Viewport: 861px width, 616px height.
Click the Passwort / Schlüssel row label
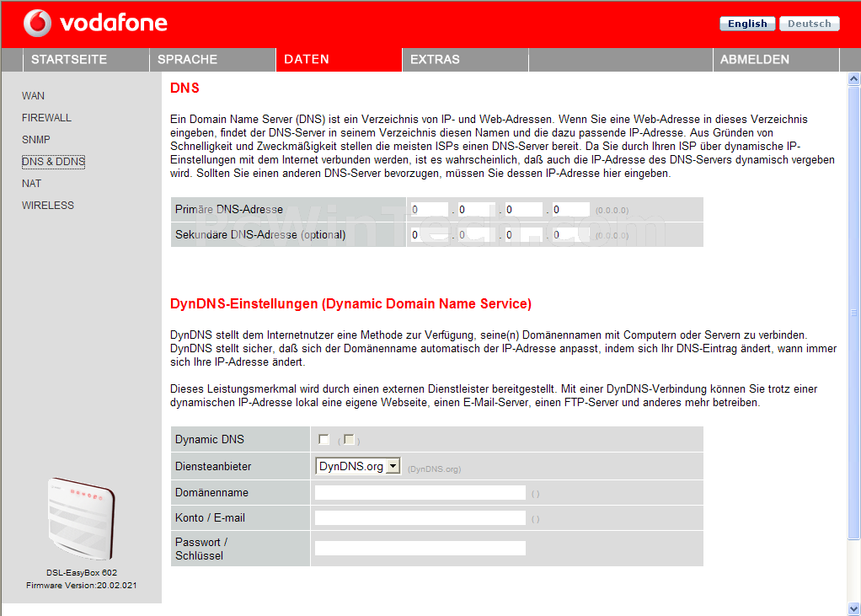pyautogui.click(x=201, y=549)
